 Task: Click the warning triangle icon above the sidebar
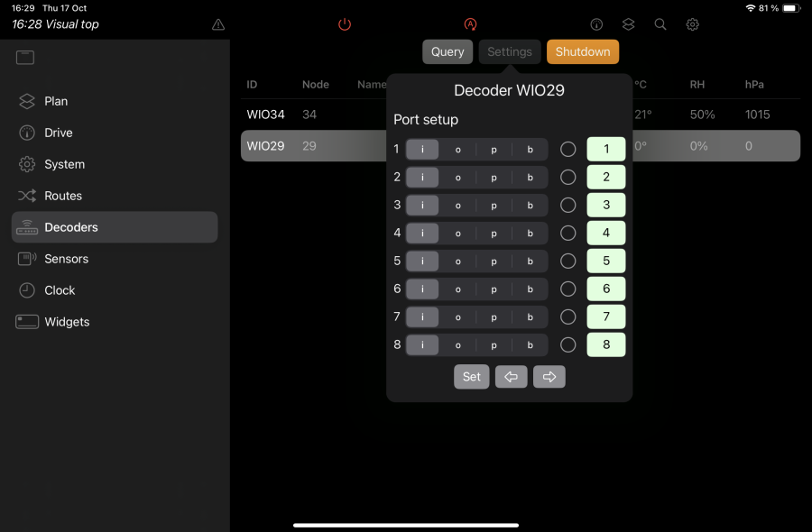217,24
